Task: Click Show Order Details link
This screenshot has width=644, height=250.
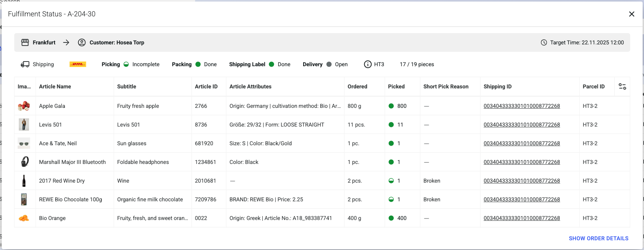Action: [598, 238]
